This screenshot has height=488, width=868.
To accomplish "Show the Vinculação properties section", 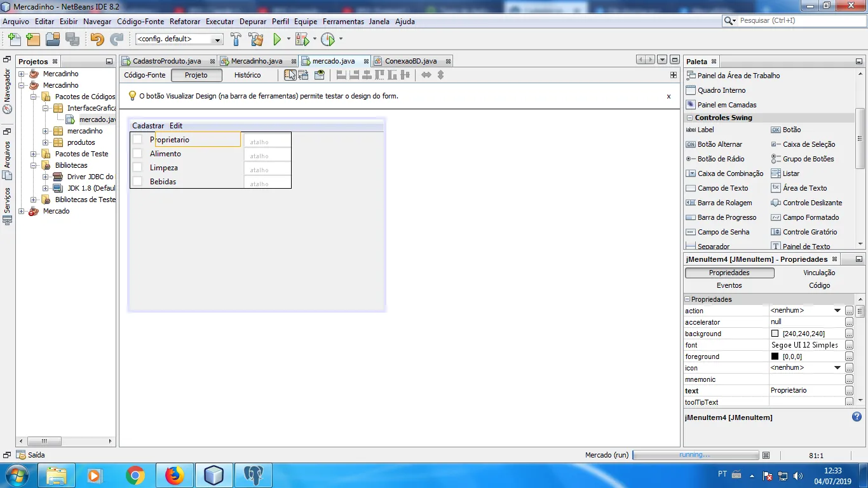I will [x=819, y=273].
